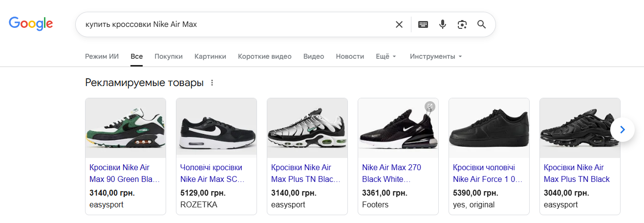Clear the search query with the X icon
This screenshot has height=223, width=644.
(399, 24)
